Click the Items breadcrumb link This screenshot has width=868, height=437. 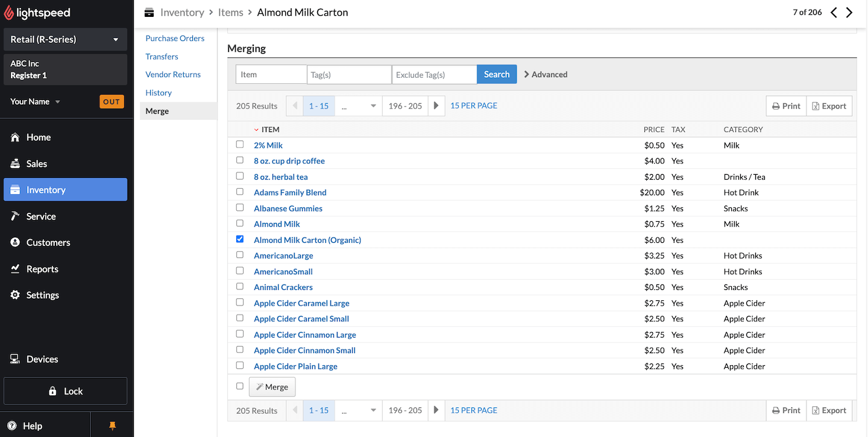click(231, 13)
